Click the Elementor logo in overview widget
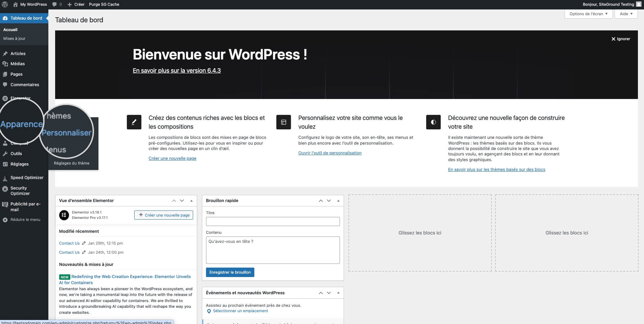The height and width of the screenshot is (324, 644). 64,215
